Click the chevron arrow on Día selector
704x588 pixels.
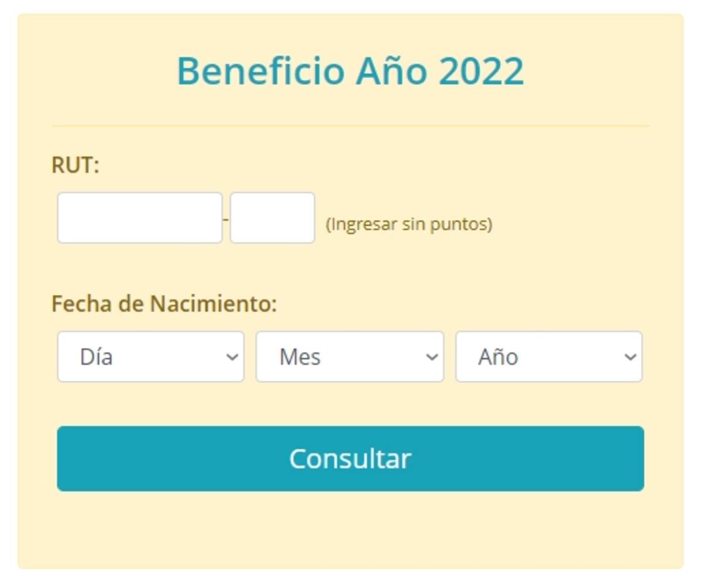pyautogui.click(x=233, y=357)
